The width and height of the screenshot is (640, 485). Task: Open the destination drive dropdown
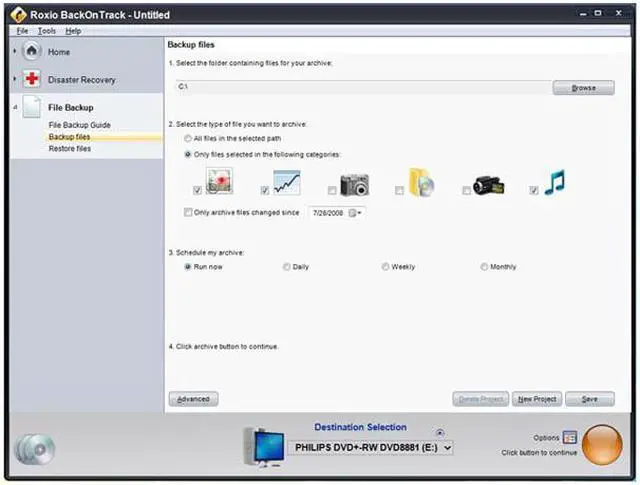point(446,447)
